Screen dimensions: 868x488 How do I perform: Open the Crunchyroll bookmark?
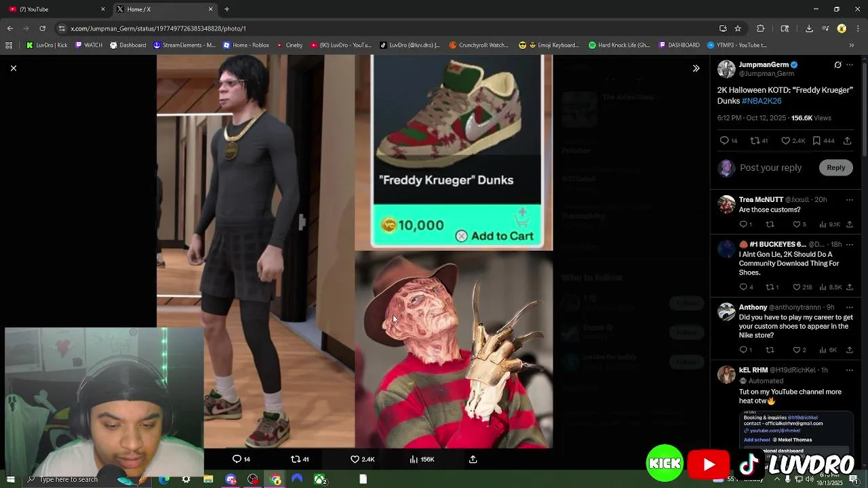(x=479, y=45)
